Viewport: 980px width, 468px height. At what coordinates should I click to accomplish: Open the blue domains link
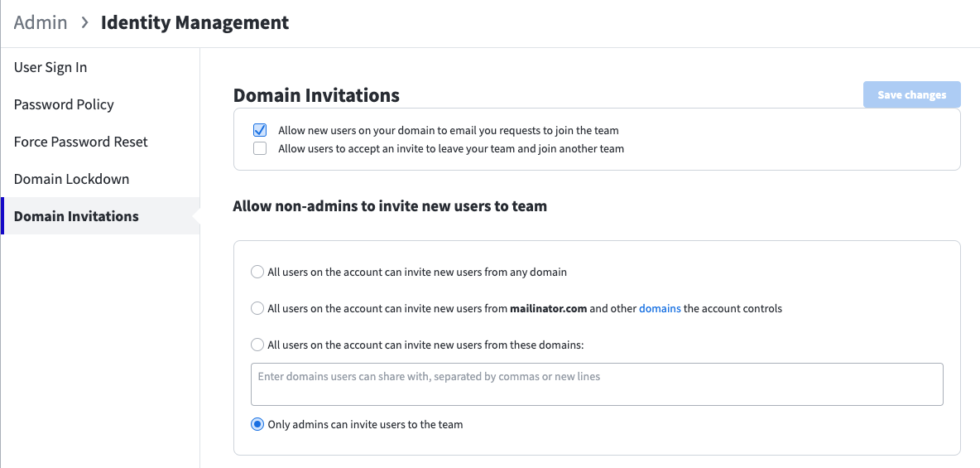[660, 308]
